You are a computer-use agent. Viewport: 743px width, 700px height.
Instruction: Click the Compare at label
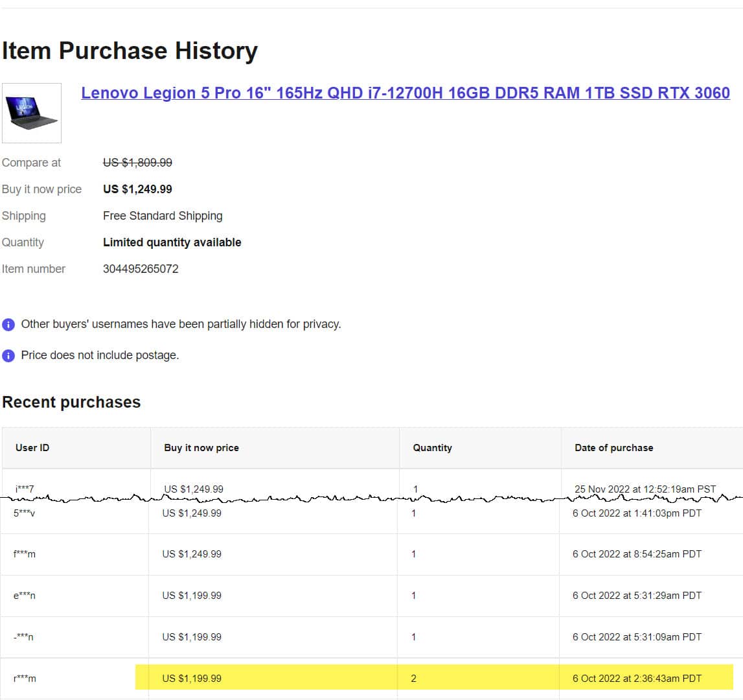(x=31, y=163)
